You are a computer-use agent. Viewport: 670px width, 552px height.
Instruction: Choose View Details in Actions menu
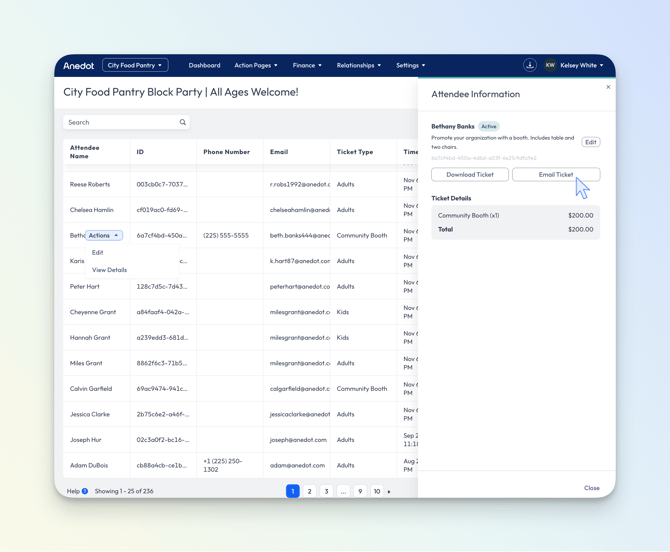pos(110,270)
